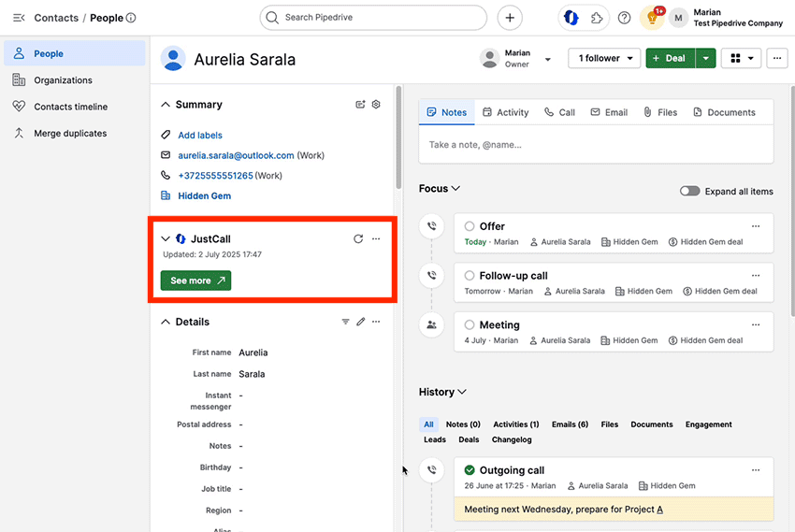The height and width of the screenshot is (532, 795).
Task: Open Merge duplicates in the sidebar
Action: [x=75, y=134]
